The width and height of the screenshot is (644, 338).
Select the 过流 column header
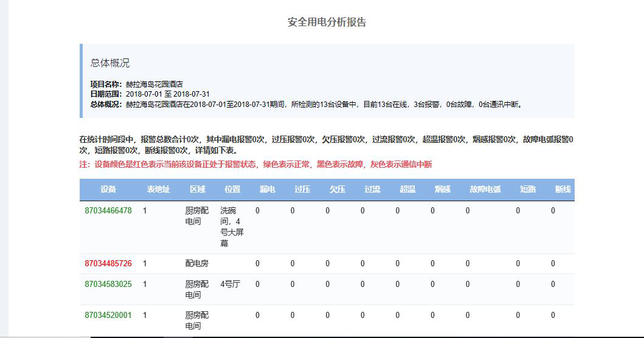click(372, 190)
